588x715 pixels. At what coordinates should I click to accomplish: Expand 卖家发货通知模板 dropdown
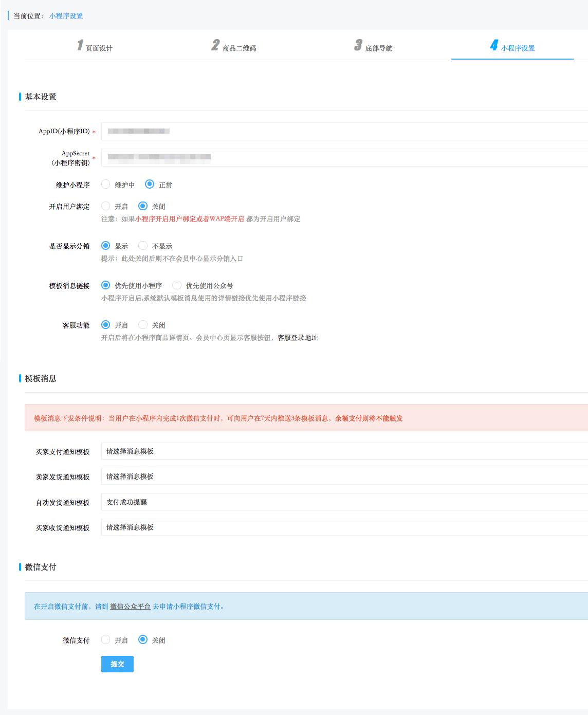tap(344, 476)
